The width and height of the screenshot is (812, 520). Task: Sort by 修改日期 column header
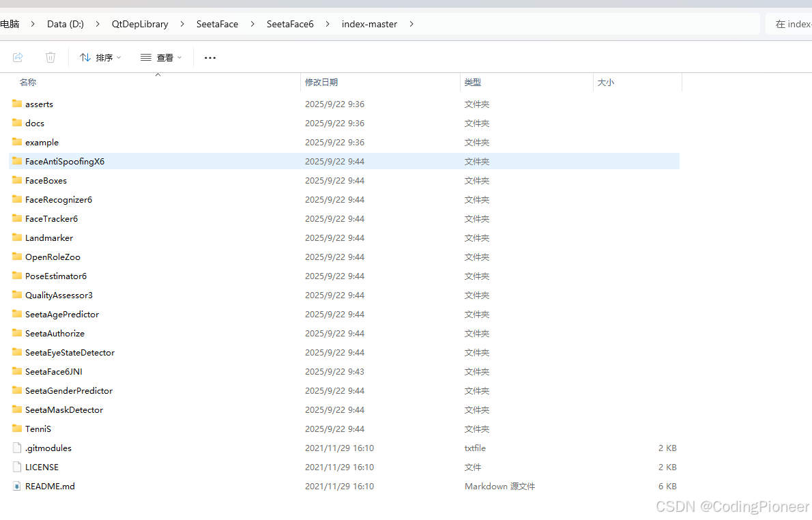(321, 83)
